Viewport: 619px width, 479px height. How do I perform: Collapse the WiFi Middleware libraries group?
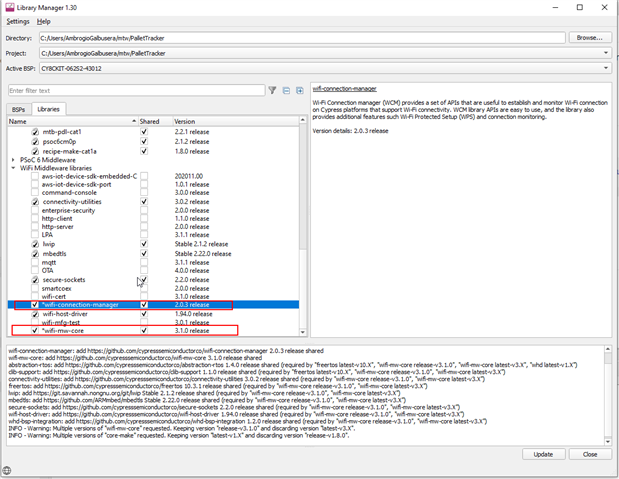13,168
